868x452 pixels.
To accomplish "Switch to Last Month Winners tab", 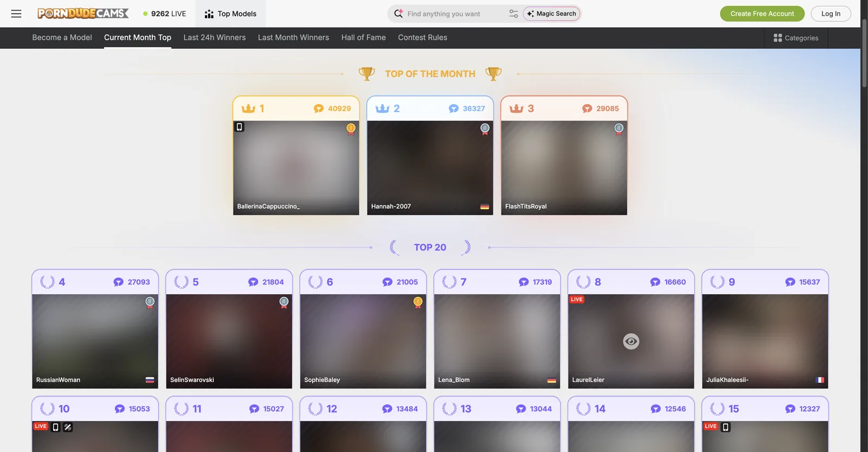I will click(x=293, y=37).
